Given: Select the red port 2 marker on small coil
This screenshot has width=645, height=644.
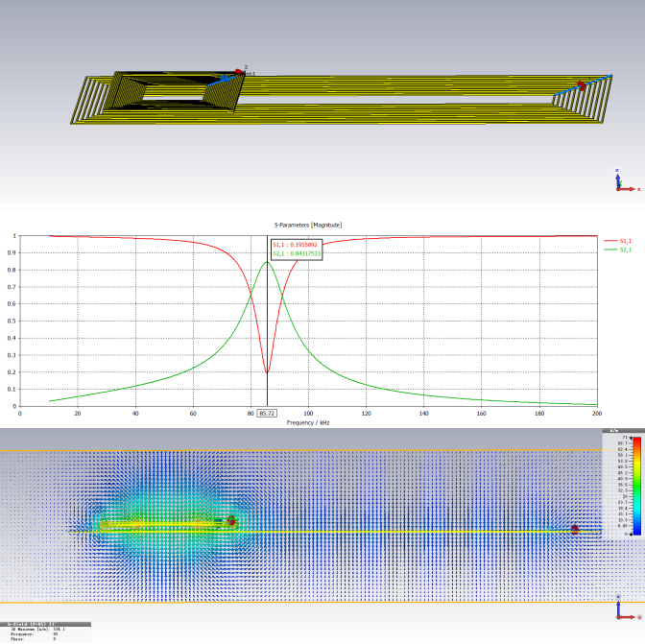Looking at the screenshot, I should point(238,72).
